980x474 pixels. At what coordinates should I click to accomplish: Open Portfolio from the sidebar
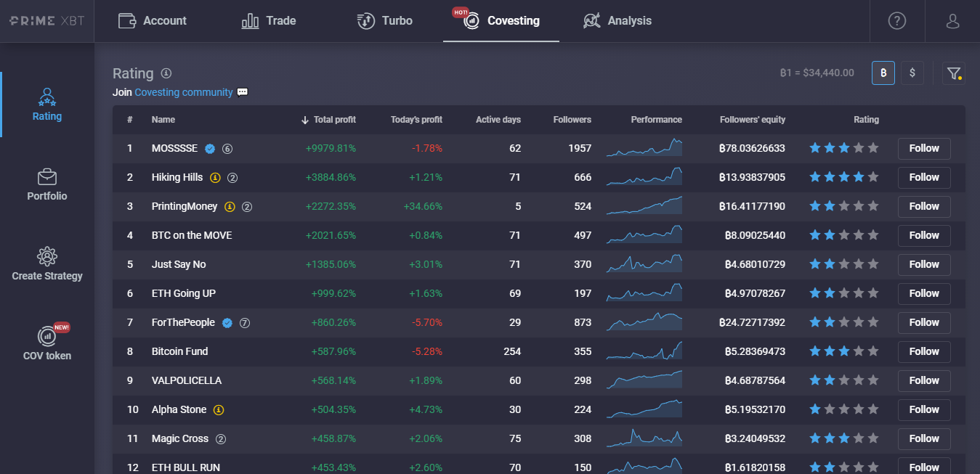coord(47,184)
